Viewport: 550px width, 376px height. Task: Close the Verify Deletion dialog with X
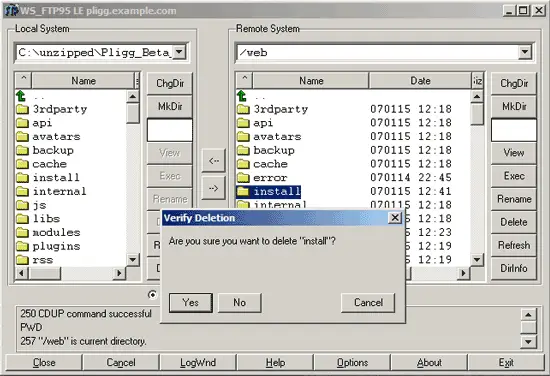pyautogui.click(x=395, y=218)
